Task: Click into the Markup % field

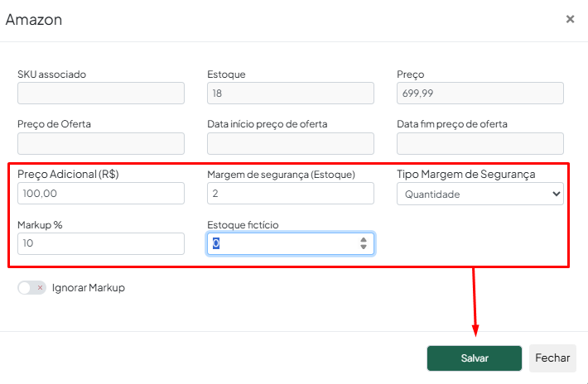Action: pyautogui.click(x=101, y=243)
